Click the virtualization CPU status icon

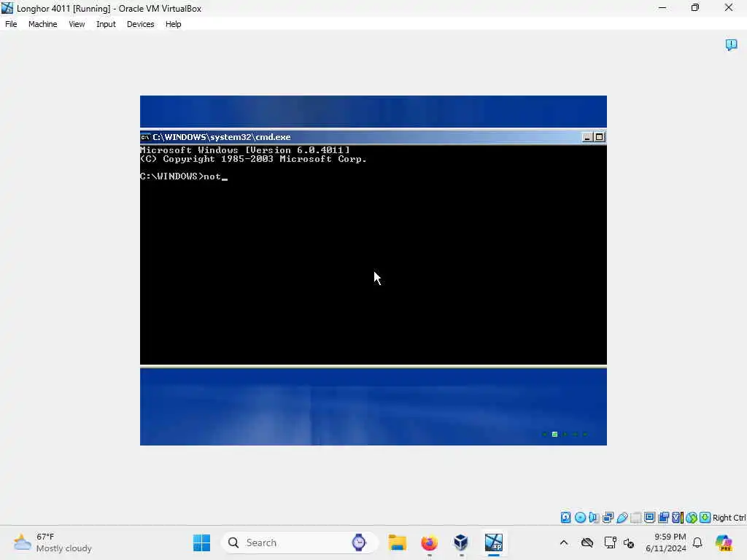(x=677, y=517)
